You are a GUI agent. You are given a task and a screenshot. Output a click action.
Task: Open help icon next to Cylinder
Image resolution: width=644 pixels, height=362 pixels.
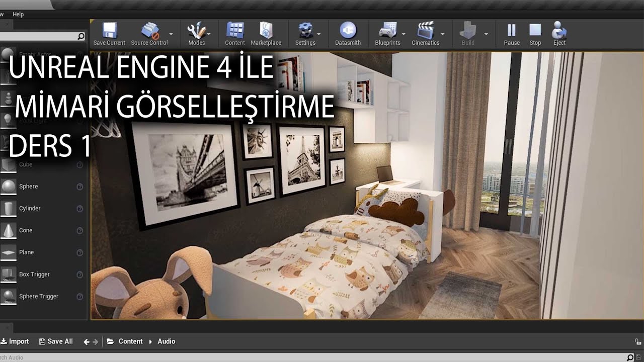pos(79,209)
